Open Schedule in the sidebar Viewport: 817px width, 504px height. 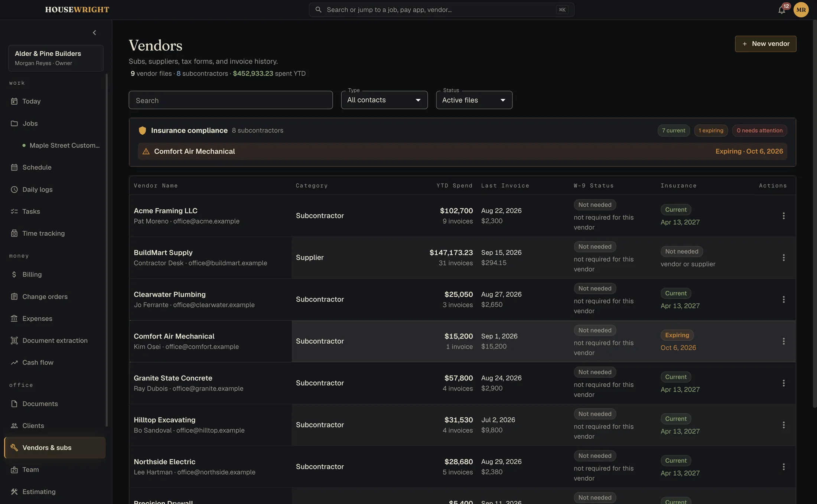tap(55, 167)
